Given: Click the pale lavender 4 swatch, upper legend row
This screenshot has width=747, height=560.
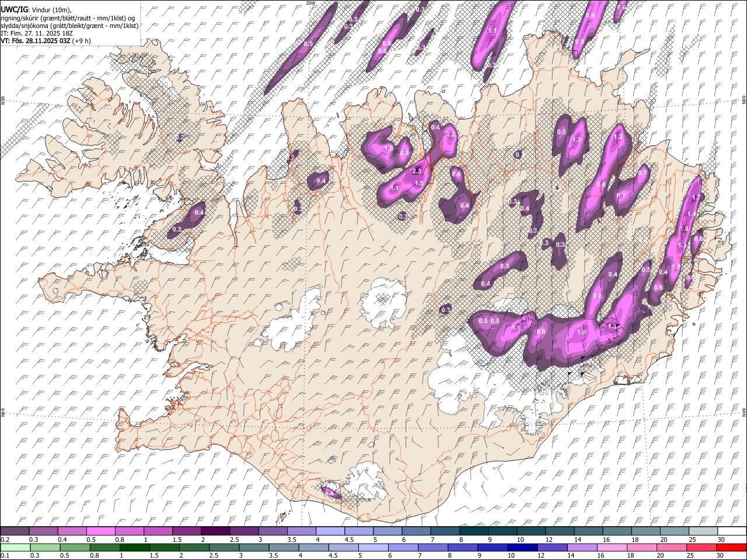Looking at the screenshot, I should (x=330, y=531).
